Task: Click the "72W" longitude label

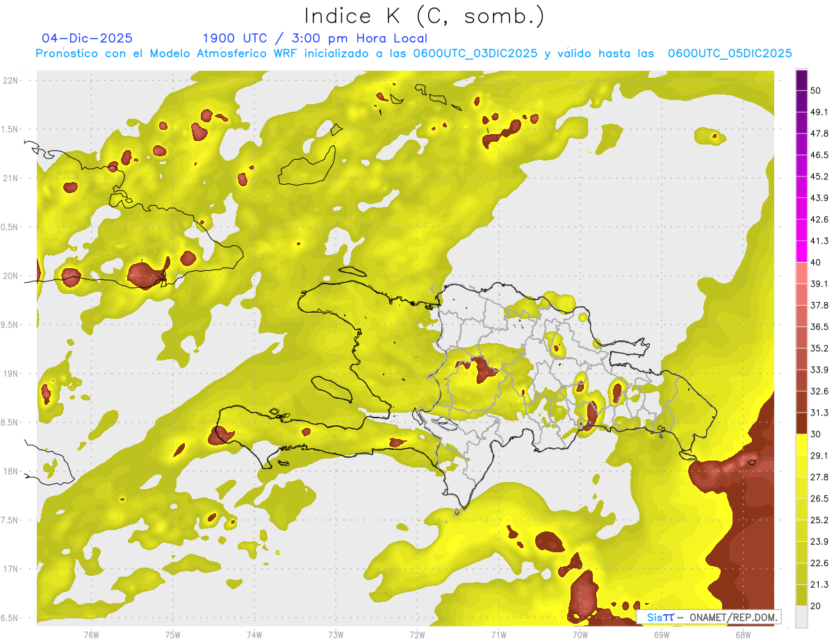Action: coord(417,634)
